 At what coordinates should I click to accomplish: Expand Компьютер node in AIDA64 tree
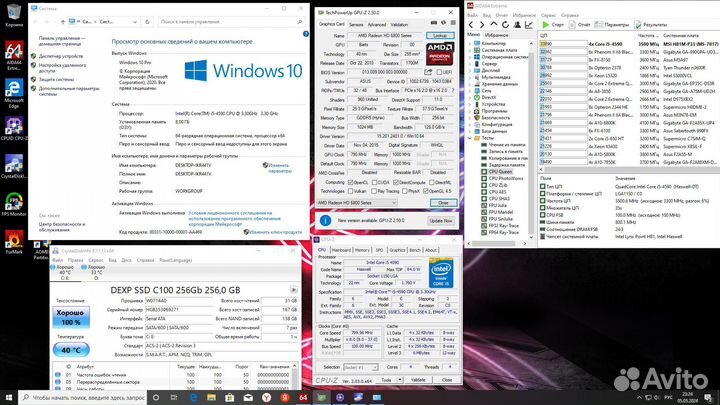[x=470, y=43]
